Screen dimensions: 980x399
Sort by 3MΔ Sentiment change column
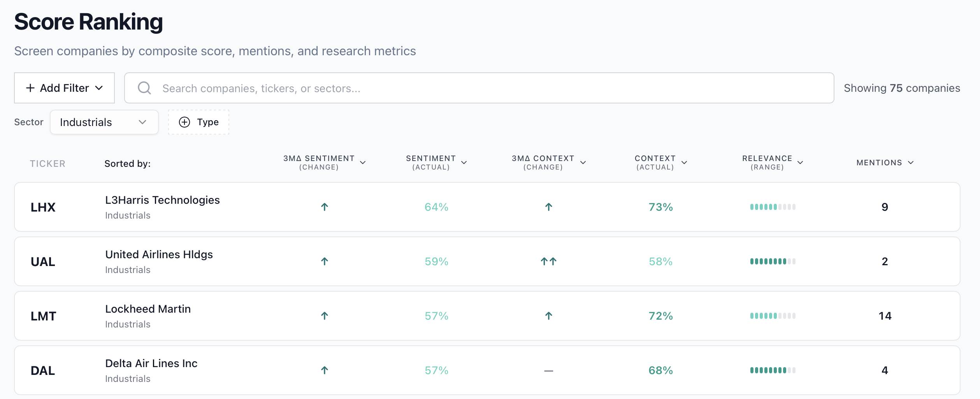coord(325,163)
